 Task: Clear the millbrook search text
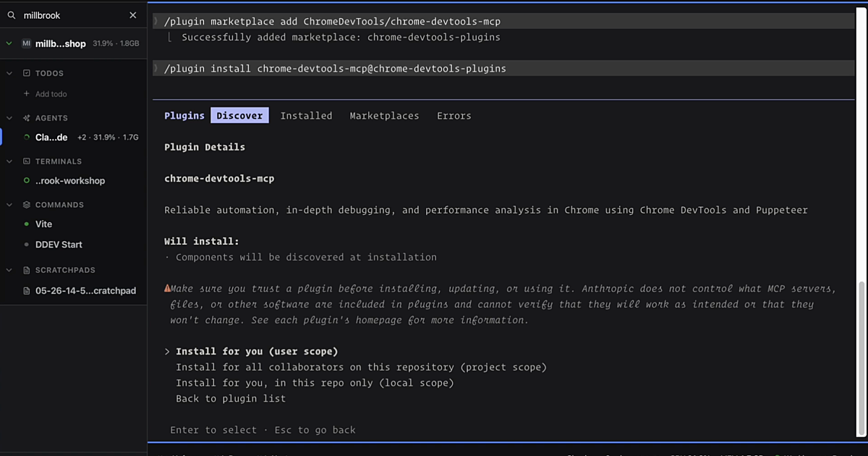coord(133,15)
